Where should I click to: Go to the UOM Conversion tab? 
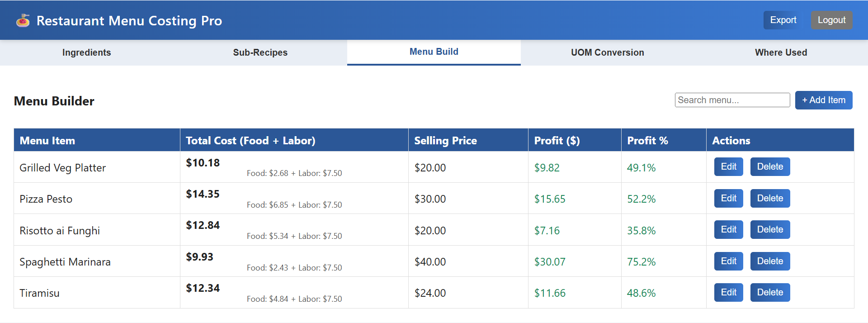pos(608,52)
